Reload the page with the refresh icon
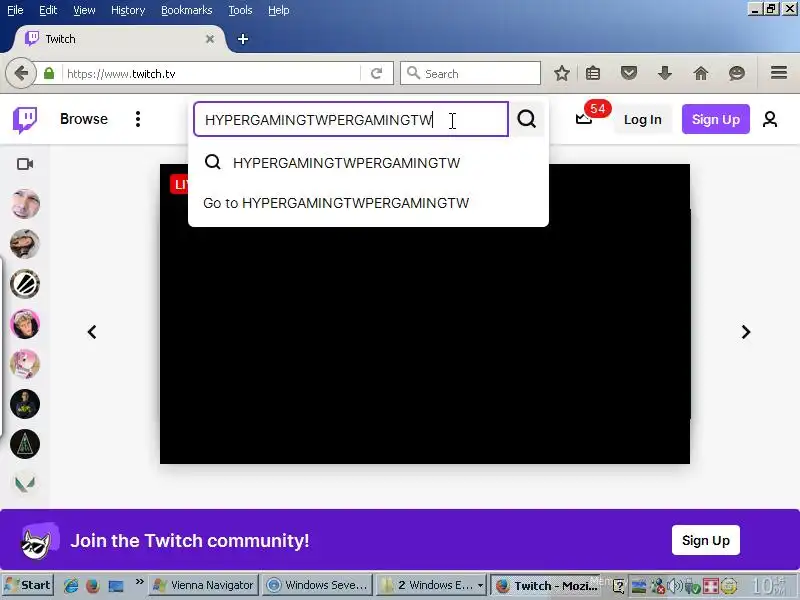The width and height of the screenshot is (800, 600). pos(377,73)
